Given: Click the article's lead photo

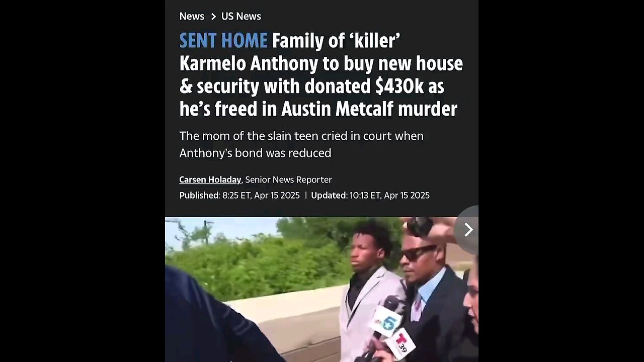Looking at the screenshot, I should click(x=321, y=289).
